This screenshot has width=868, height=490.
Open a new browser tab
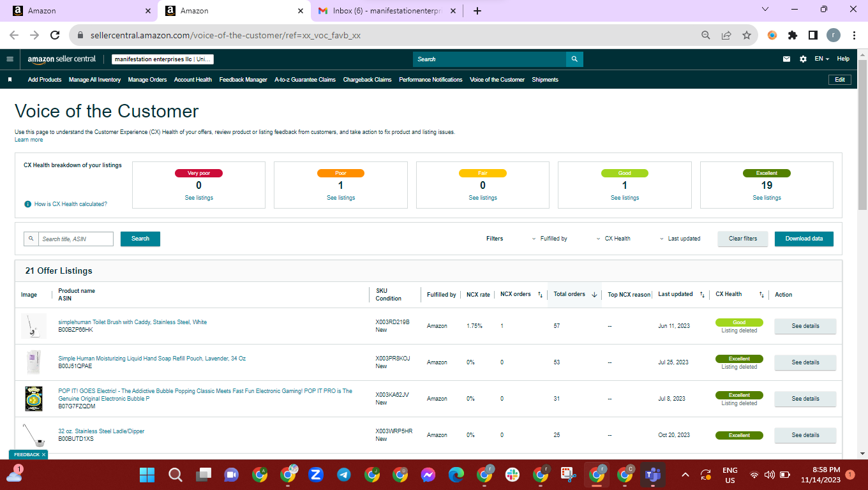click(477, 11)
